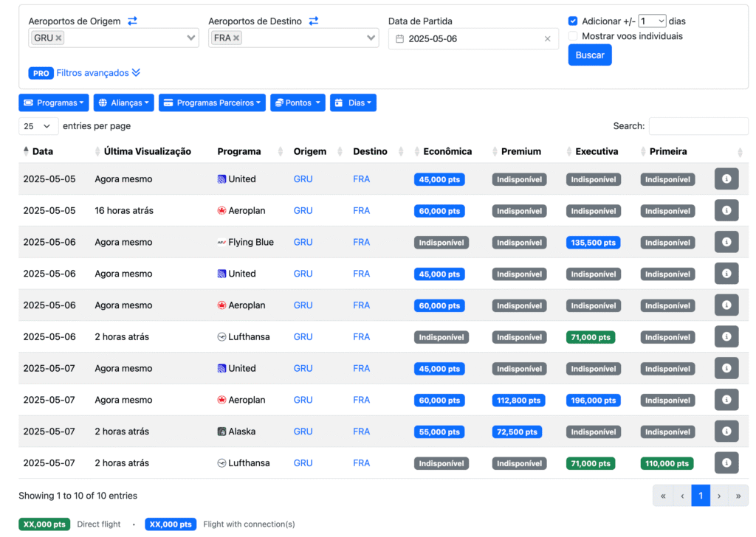
Task: Click 71,000 pts Lufthansa 2025-05-06 badge
Action: [590, 337]
